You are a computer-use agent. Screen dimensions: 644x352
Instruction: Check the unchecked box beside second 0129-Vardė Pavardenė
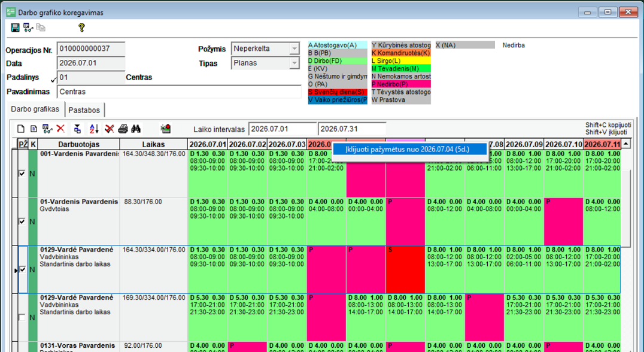click(22, 317)
